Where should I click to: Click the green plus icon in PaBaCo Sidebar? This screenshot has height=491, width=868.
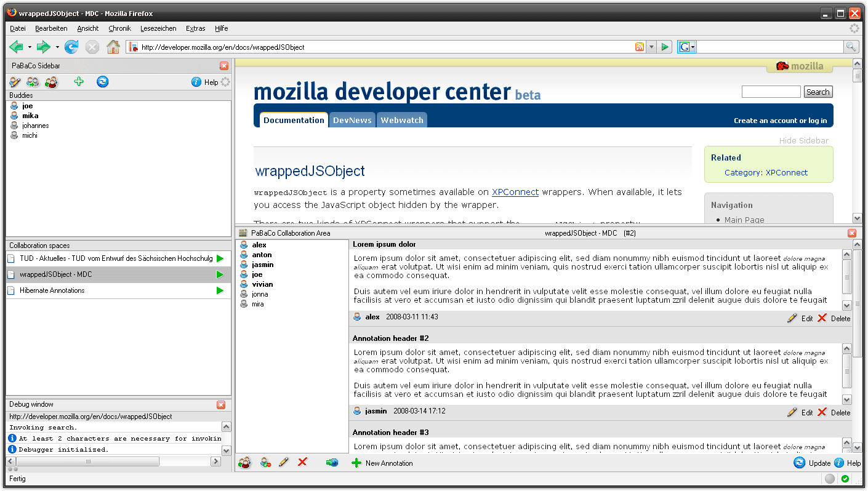click(x=78, y=82)
